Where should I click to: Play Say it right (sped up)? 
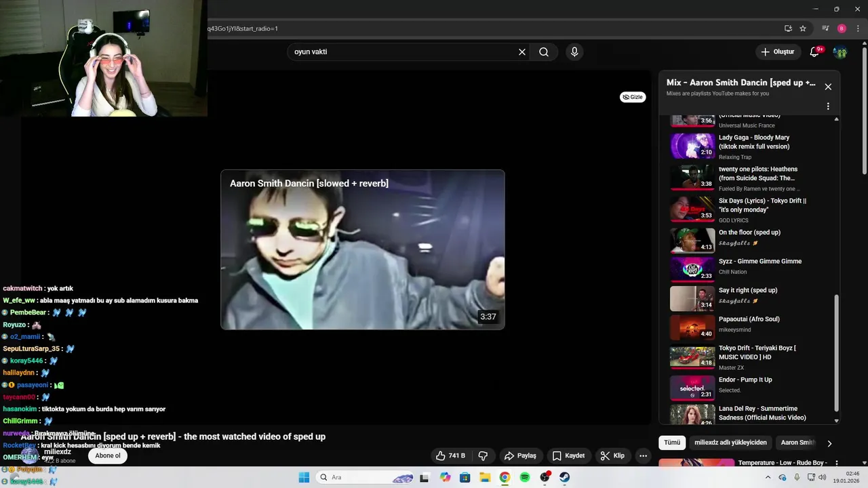(751, 298)
